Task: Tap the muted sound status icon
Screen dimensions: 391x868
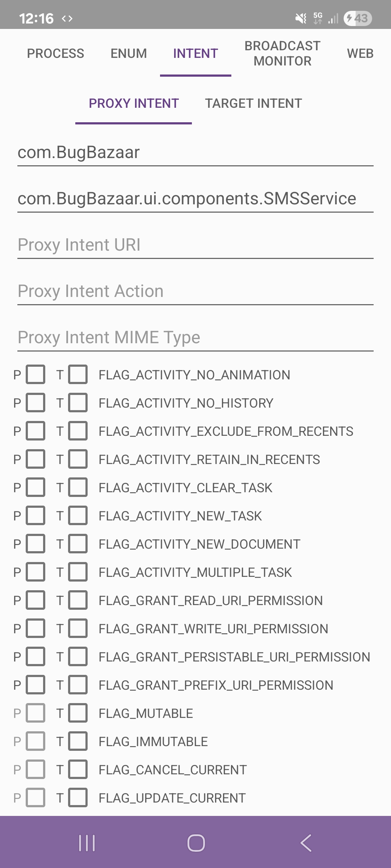Action: 300,18
